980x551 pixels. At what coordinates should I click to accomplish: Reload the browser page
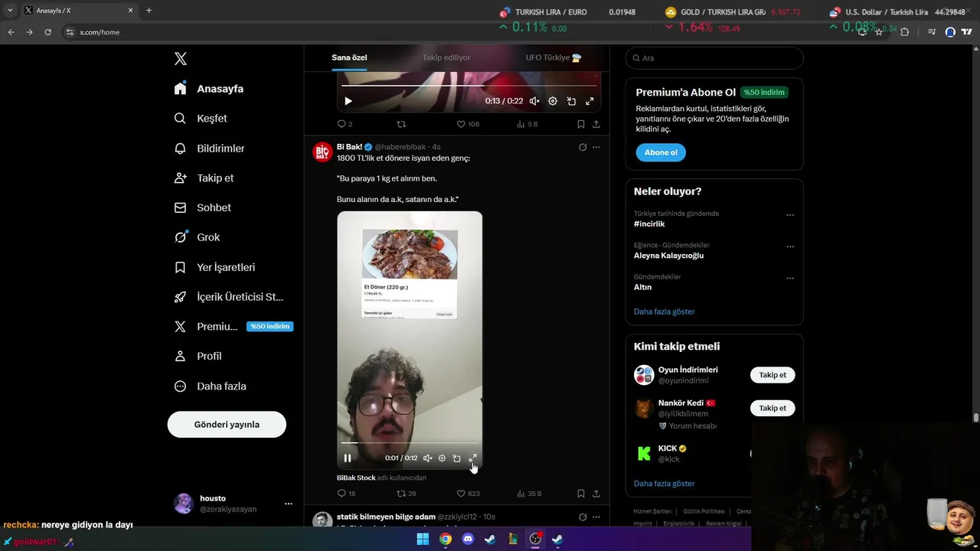coord(47,32)
